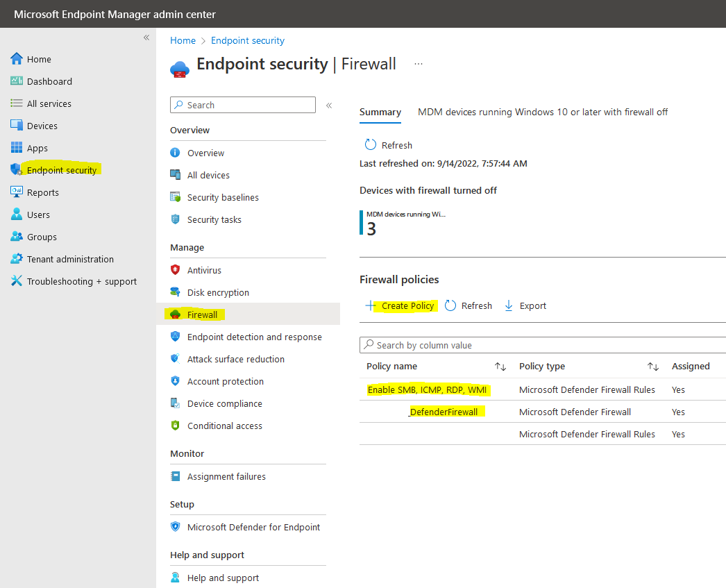This screenshot has height=588, width=726.
Task: Open Enable SMB, ICMP, RDP, WMI policy
Action: click(428, 389)
